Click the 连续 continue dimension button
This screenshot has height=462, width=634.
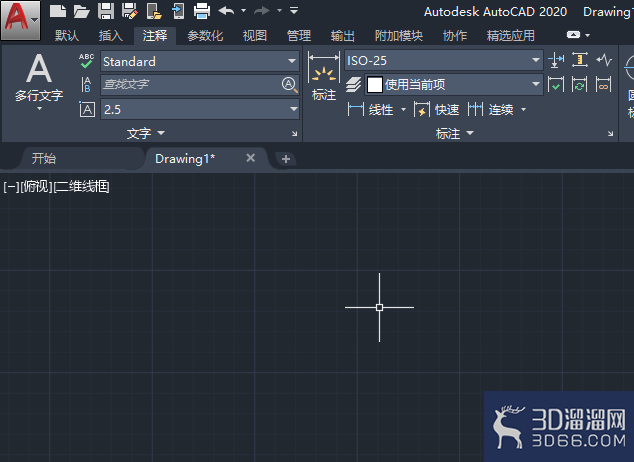click(x=490, y=109)
